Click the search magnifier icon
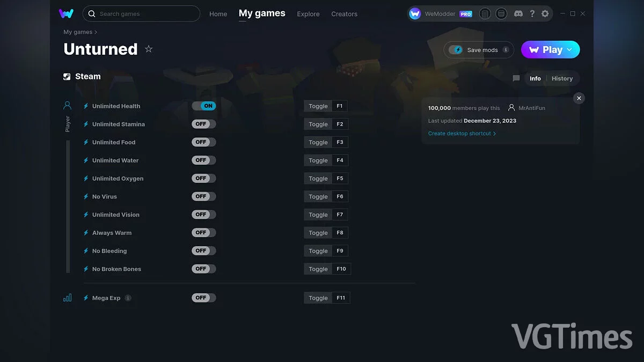The image size is (644, 362). (92, 13)
